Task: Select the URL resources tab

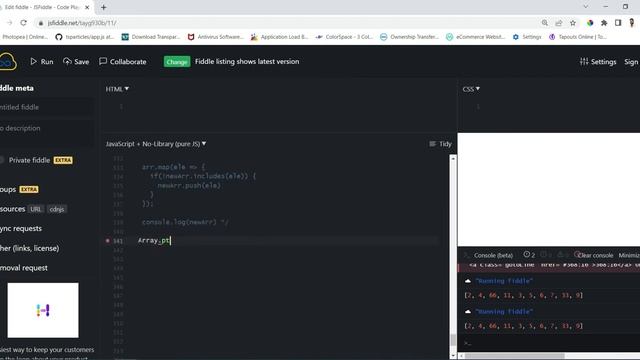Action: tap(36, 209)
